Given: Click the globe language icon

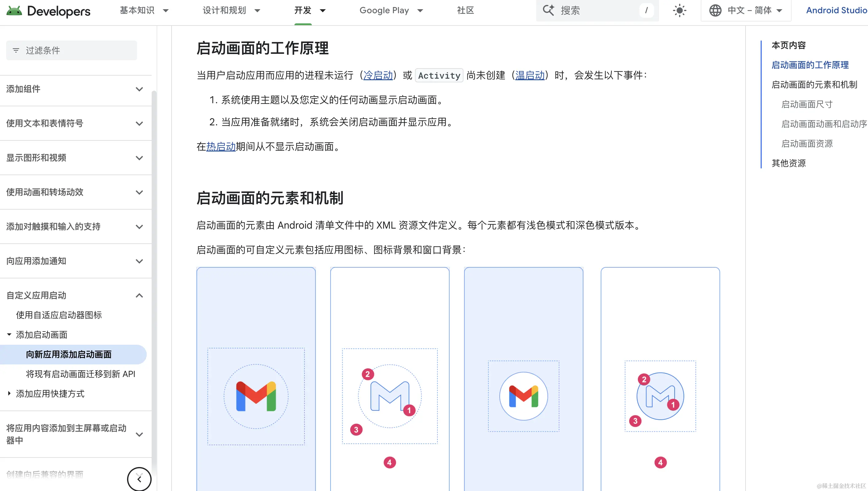Looking at the screenshot, I should tap(715, 10).
